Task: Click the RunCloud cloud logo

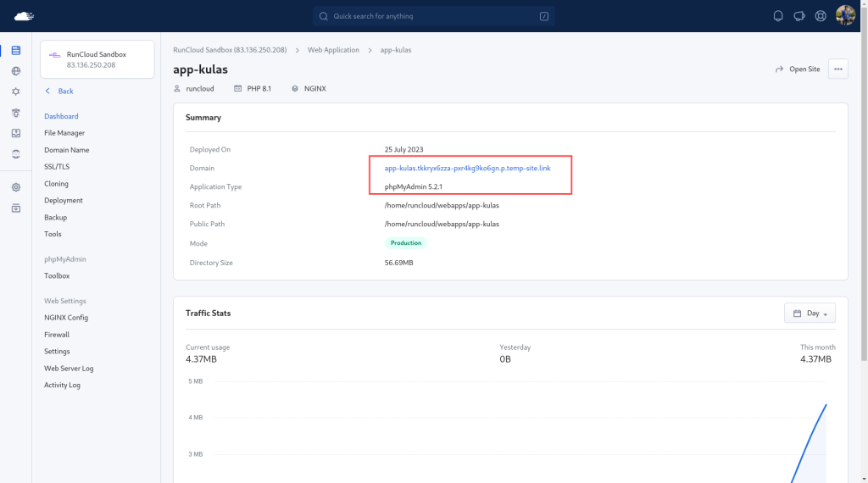Action: point(24,16)
